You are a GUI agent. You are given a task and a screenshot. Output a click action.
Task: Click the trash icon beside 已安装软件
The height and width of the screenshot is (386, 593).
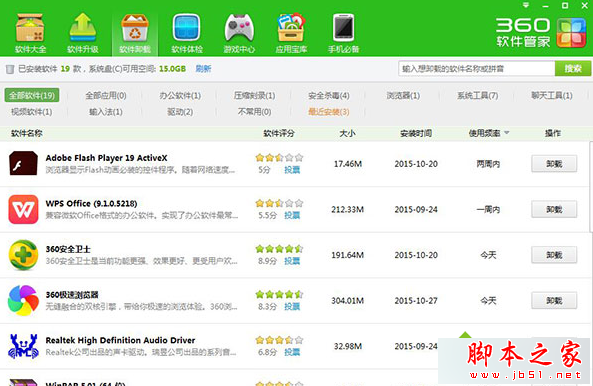point(10,69)
